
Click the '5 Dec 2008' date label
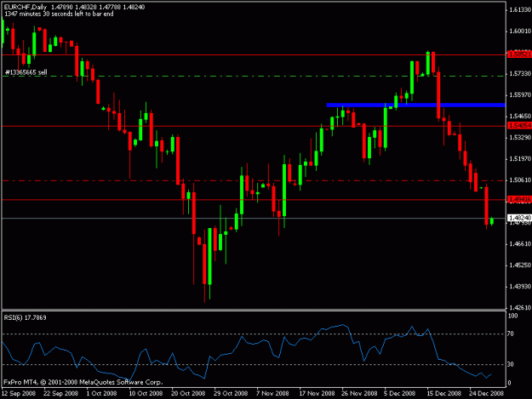pos(400,393)
